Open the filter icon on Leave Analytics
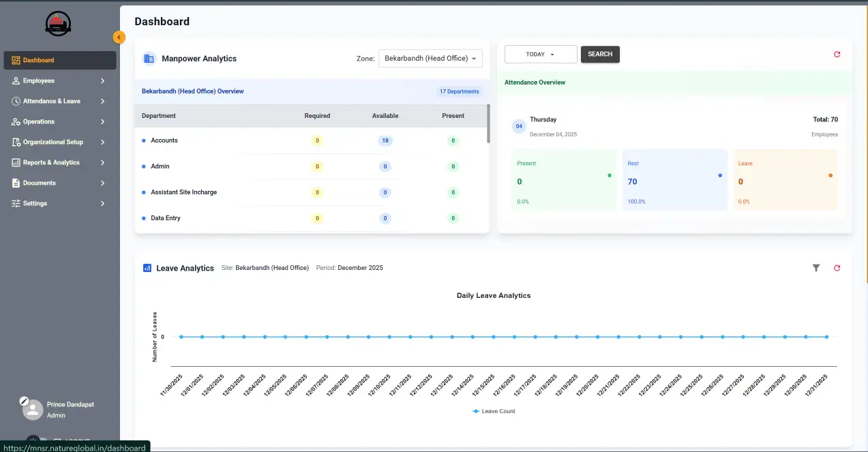The width and height of the screenshot is (868, 452). click(x=816, y=268)
